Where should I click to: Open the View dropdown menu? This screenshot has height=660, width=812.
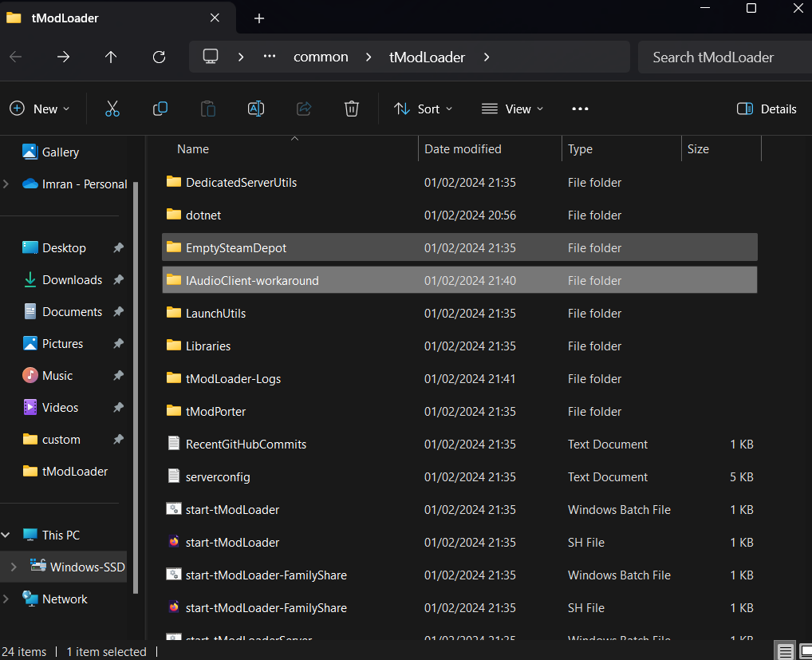[x=512, y=109]
